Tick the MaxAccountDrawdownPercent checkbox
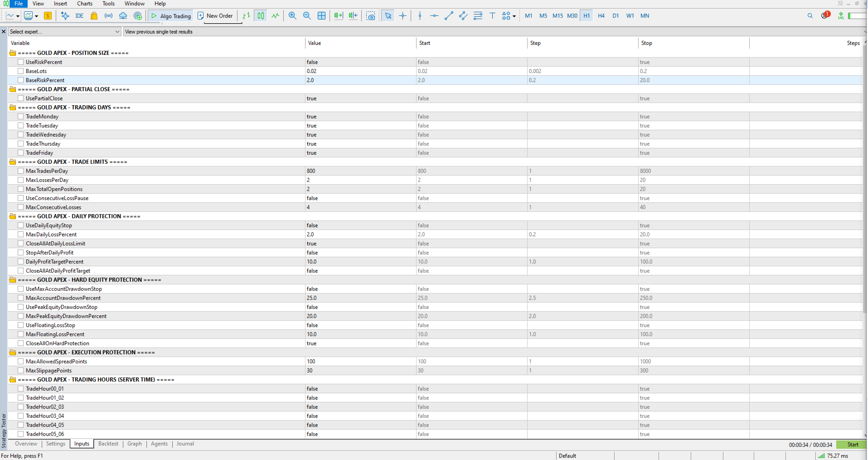868x460 pixels. pos(20,298)
